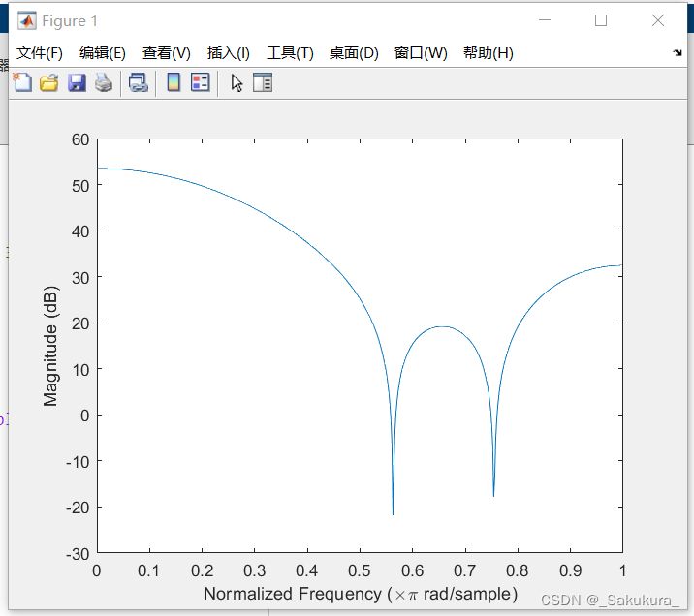Open a file from the folder icon

point(49,82)
